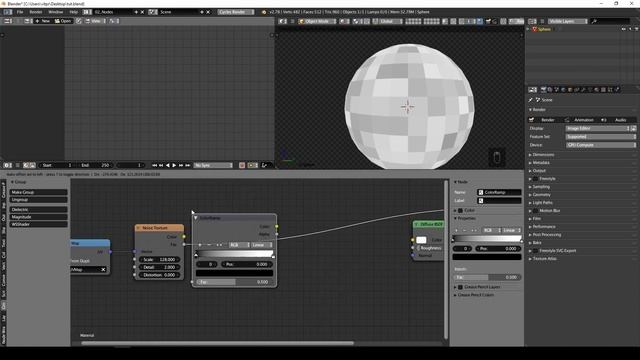640x360 pixels.
Task: Expand the Geometry panel
Action: (x=542, y=195)
